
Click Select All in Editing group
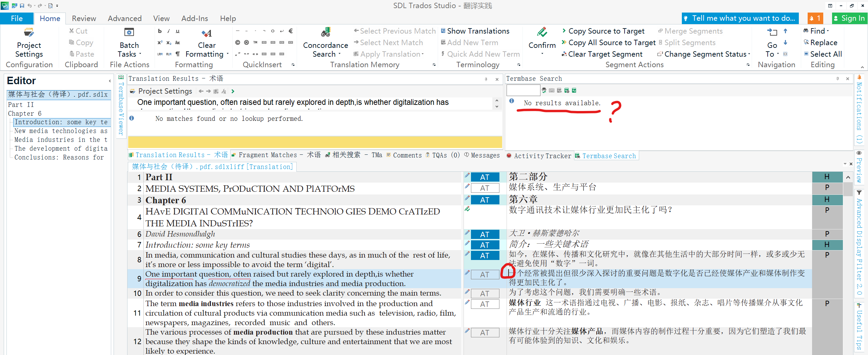823,54
